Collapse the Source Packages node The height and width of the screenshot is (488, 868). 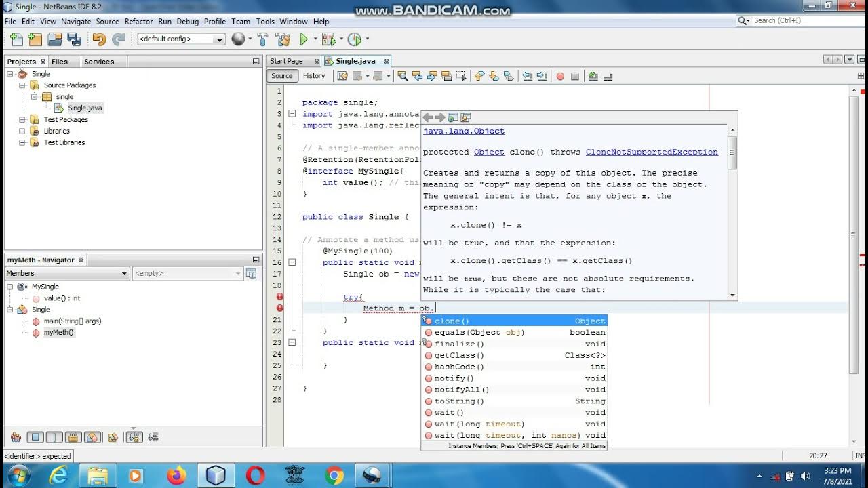pyautogui.click(x=22, y=85)
